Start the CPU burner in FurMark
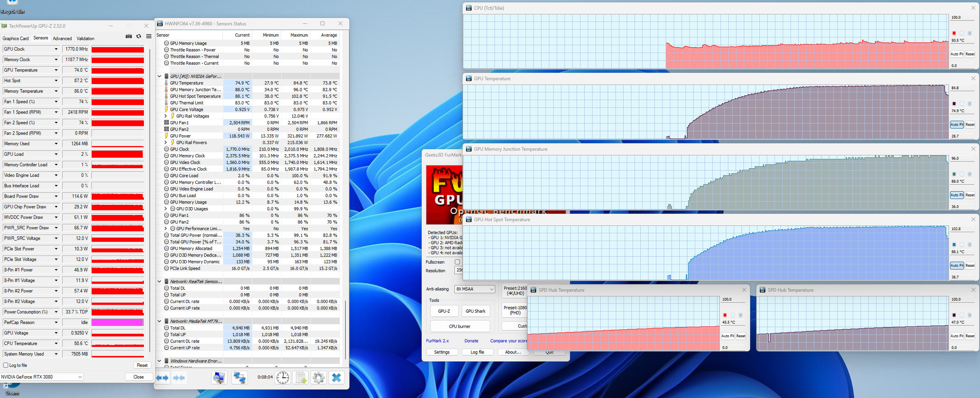 (459, 326)
